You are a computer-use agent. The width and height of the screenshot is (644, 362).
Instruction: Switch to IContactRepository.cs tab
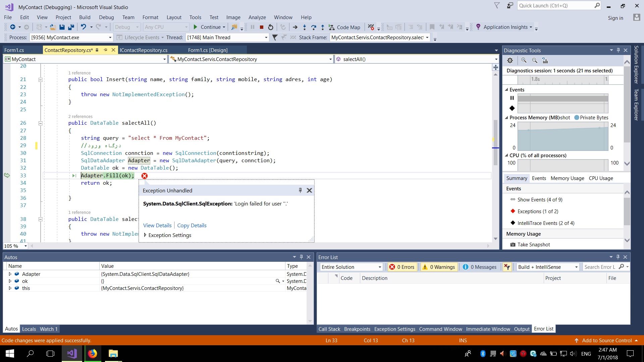[144, 50]
